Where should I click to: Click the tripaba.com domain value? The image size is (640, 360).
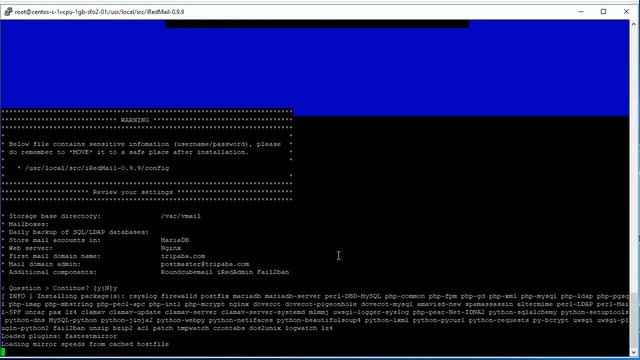point(183,256)
